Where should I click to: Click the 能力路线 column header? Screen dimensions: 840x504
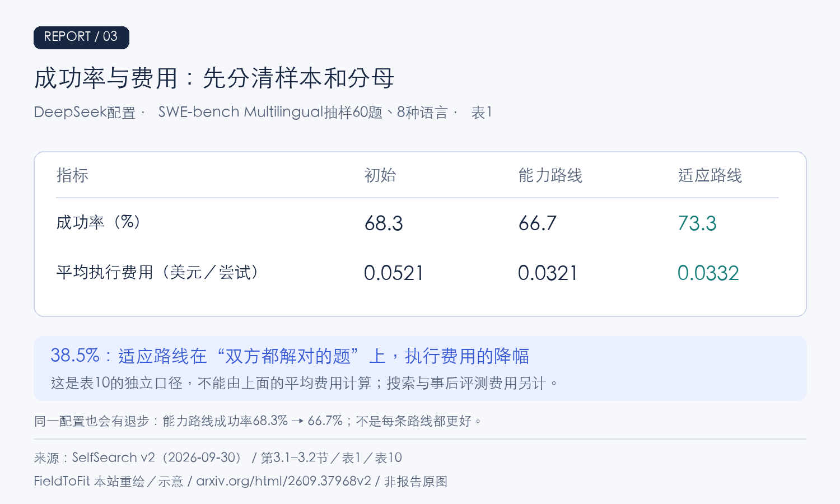point(550,175)
